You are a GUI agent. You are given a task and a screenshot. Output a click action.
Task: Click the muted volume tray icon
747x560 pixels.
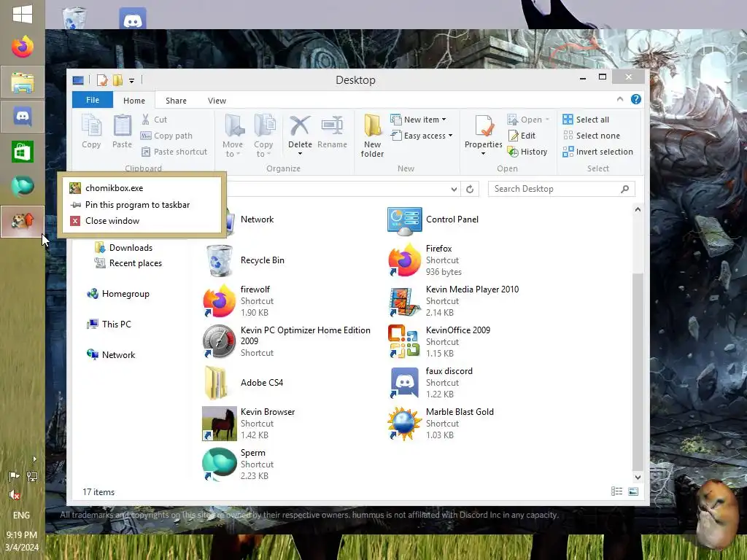click(x=15, y=495)
